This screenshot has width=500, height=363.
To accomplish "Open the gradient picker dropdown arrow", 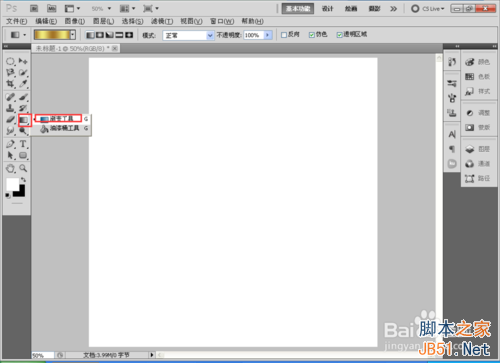I will point(73,35).
